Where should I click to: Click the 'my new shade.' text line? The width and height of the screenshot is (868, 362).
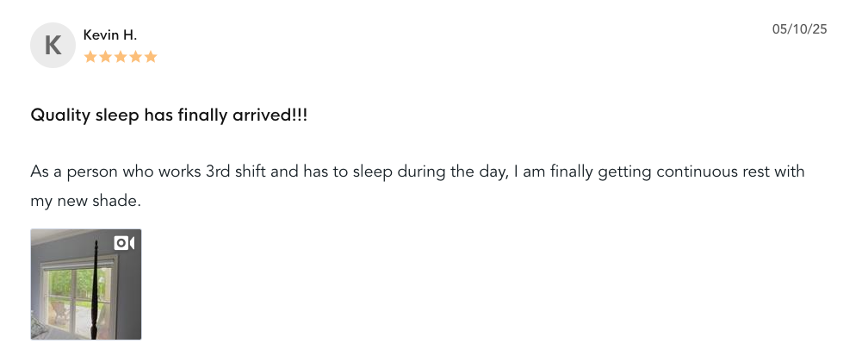(x=86, y=201)
